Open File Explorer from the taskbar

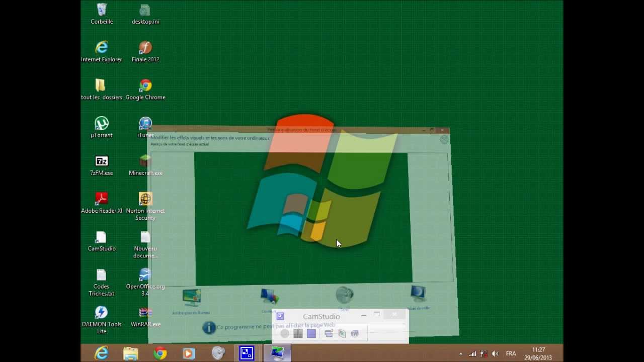[x=131, y=353]
